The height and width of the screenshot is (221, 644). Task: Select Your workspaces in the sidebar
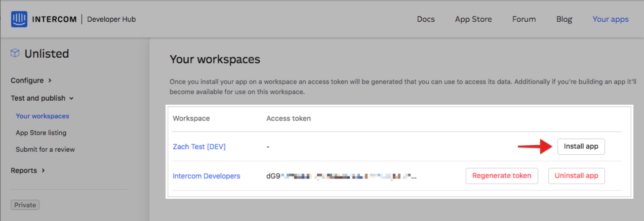click(x=43, y=116)
